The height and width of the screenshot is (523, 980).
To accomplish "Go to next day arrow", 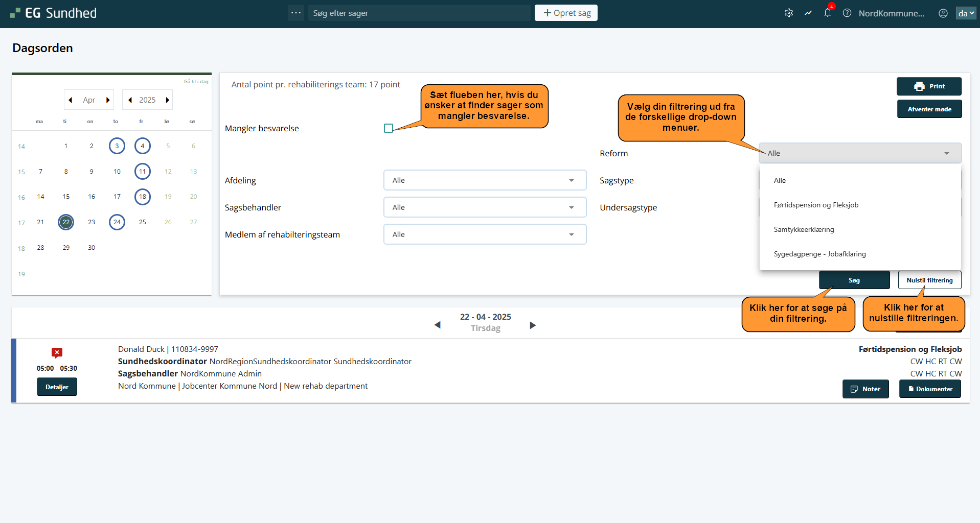I will 533,325.
